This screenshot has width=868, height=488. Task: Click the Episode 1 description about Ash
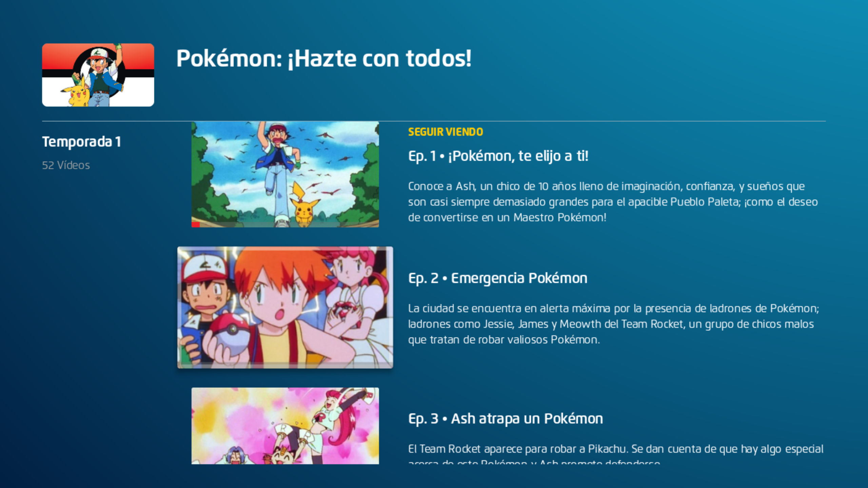(613, 202)
